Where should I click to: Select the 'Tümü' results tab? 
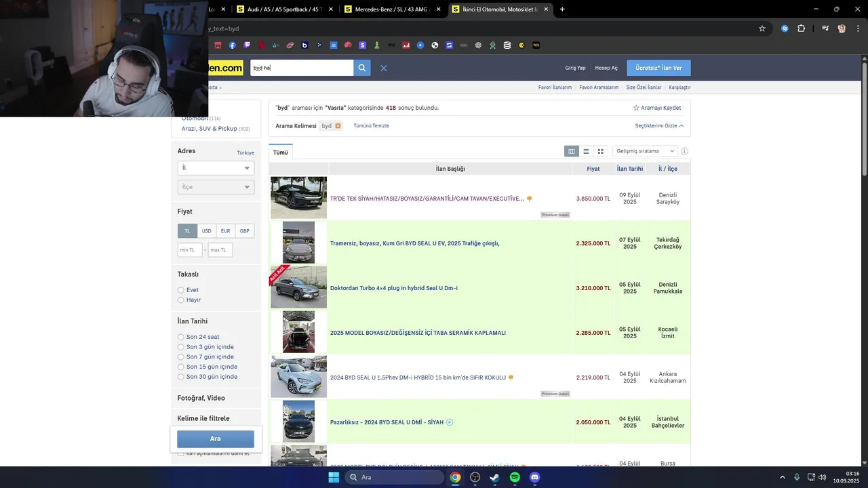pos(281,152)
